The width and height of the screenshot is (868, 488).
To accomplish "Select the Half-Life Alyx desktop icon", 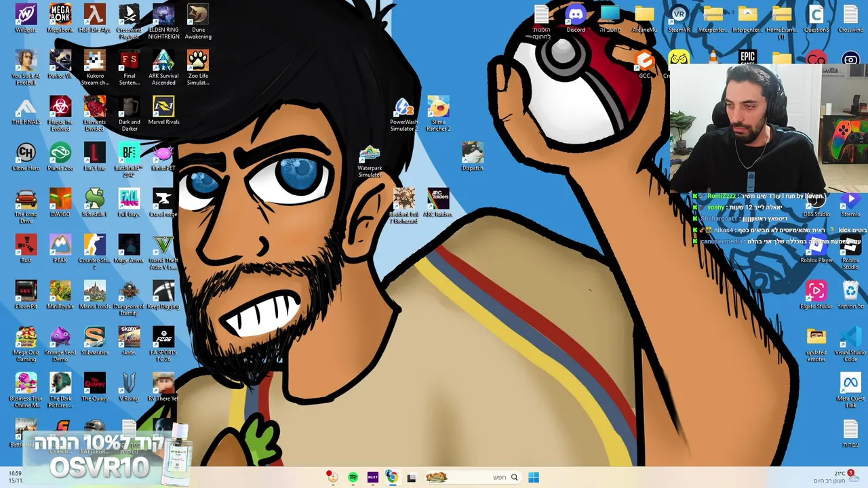I will (x=94, y=18).
